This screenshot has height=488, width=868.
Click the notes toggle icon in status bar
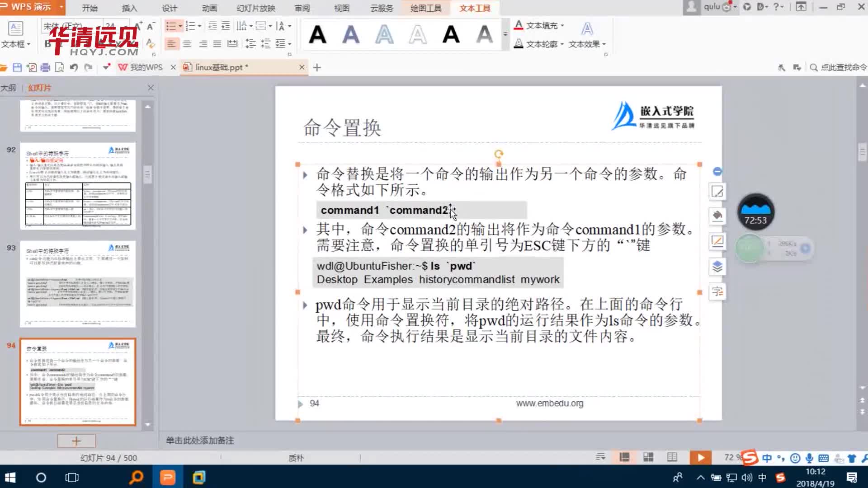pos(600,457)
